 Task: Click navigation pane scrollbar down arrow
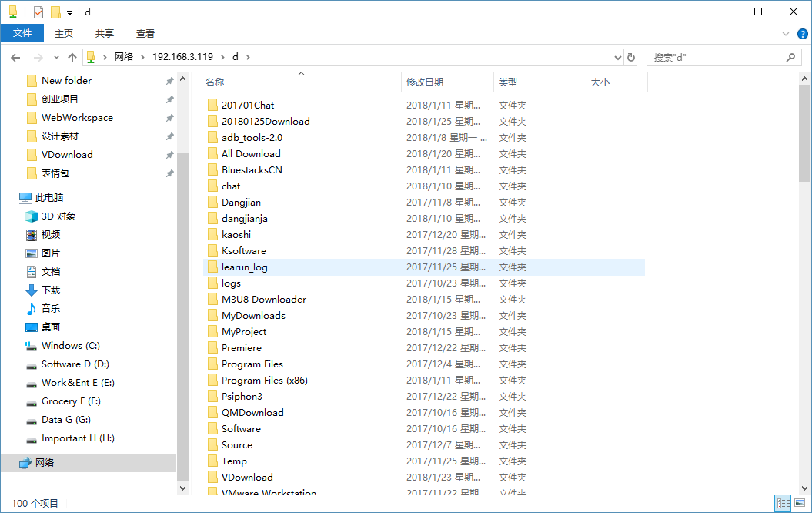[183, 488]
